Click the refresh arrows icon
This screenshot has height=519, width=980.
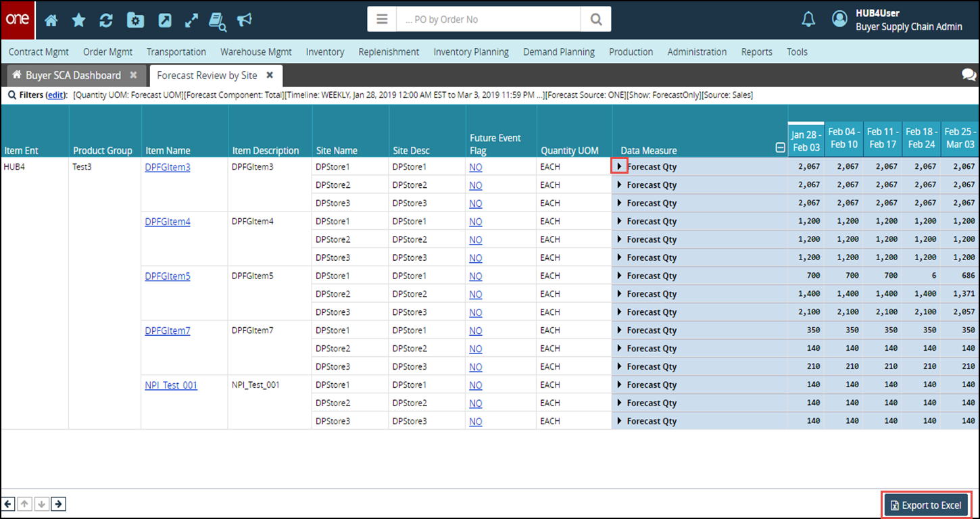point(106,20)
